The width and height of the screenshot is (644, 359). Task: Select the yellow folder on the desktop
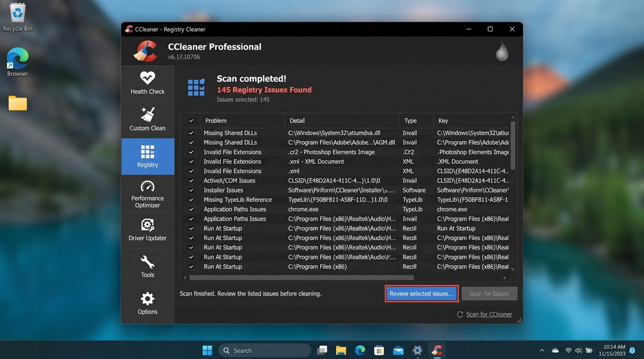[17, 103]
